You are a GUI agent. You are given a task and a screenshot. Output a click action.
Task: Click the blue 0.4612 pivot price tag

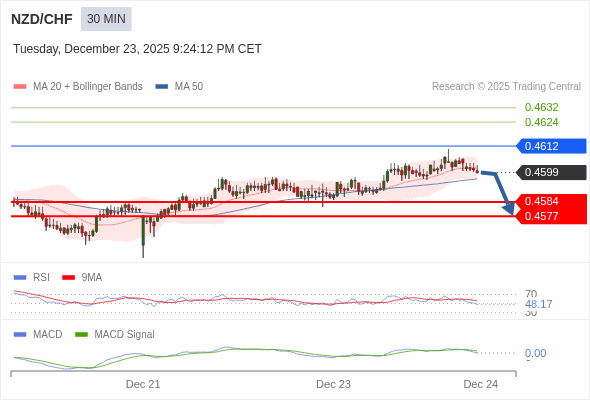pos(552,146)
